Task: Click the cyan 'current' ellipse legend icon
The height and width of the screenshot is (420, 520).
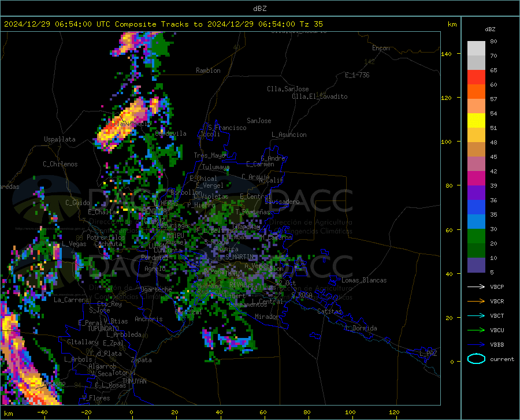Action: [476, 359]
